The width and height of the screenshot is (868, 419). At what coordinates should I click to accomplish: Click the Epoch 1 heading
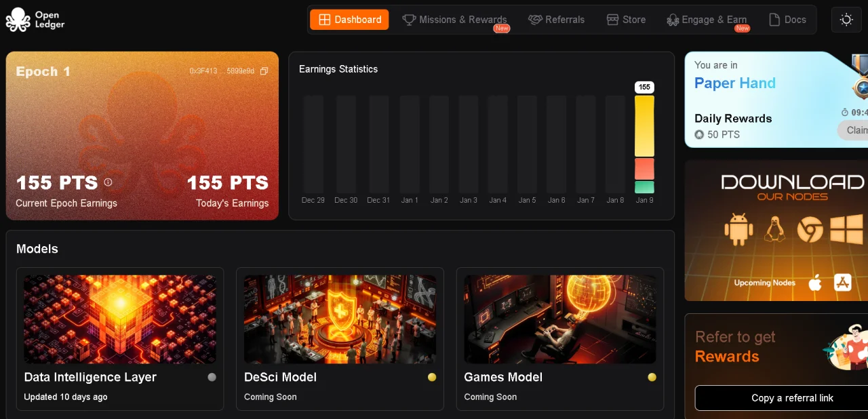point(43,71)
